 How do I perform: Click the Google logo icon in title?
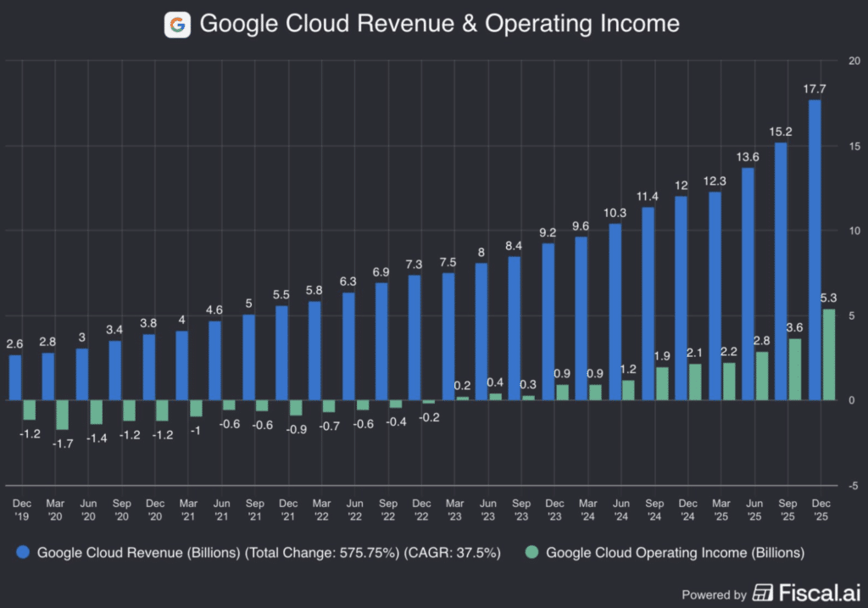point(177,24)
